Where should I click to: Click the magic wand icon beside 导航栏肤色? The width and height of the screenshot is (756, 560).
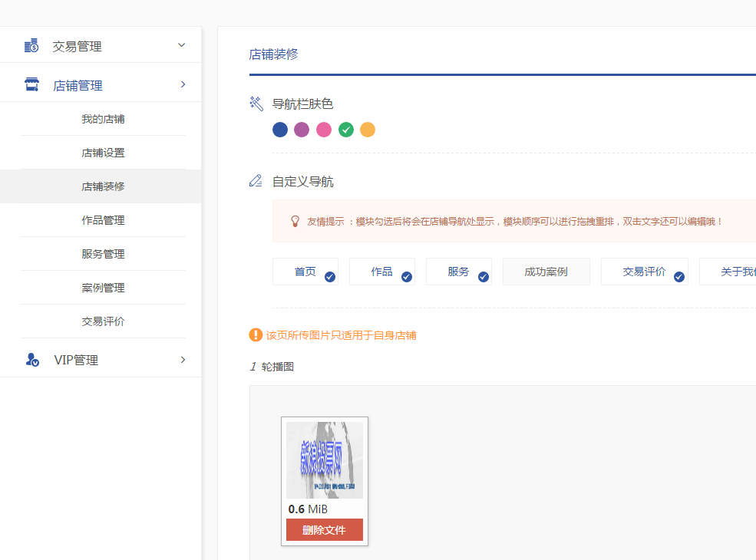coord(256,104)
